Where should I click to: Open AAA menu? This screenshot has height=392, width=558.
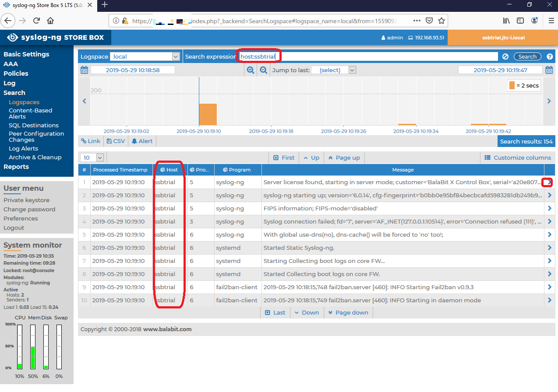[x=11, y=64]
